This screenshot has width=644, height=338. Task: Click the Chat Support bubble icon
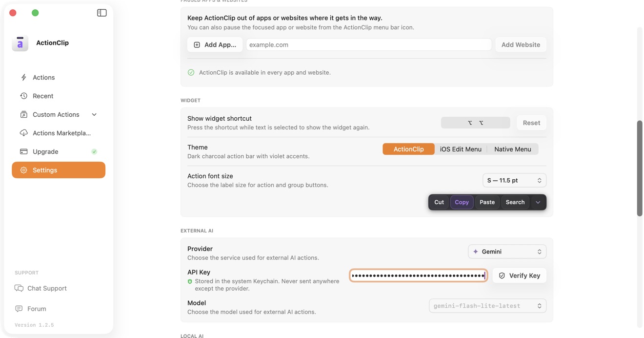[19, 288]
